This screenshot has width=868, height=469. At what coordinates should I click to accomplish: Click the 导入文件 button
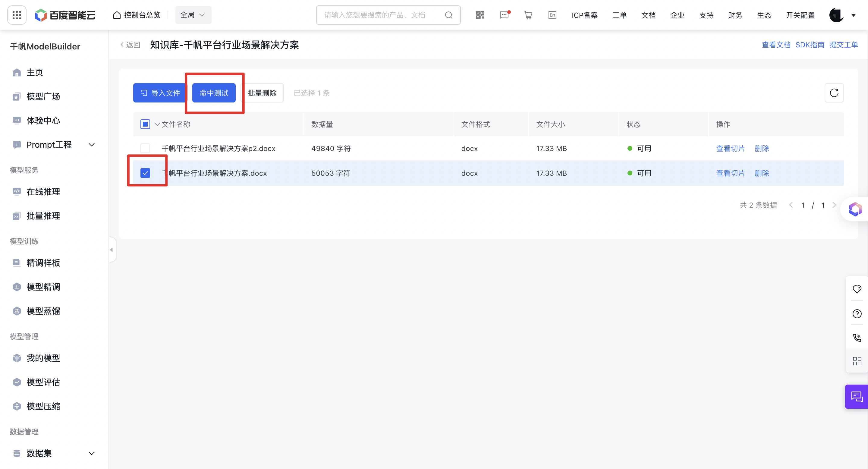(160, 93)
